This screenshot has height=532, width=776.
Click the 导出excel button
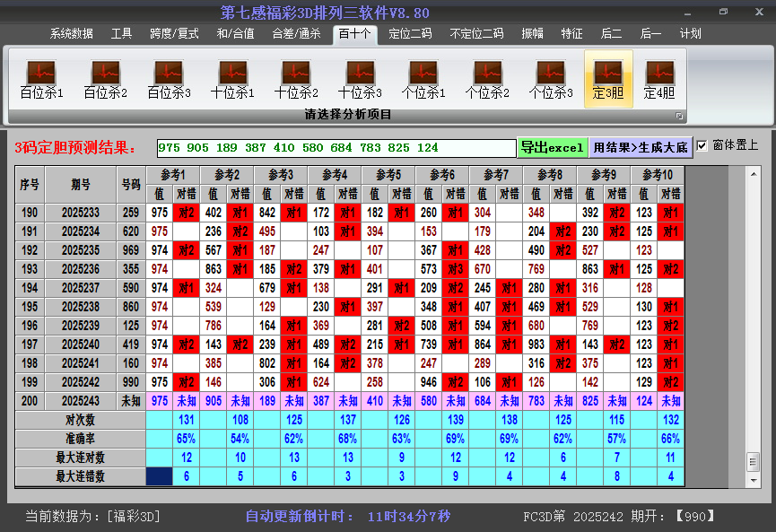tap(552, 147)
